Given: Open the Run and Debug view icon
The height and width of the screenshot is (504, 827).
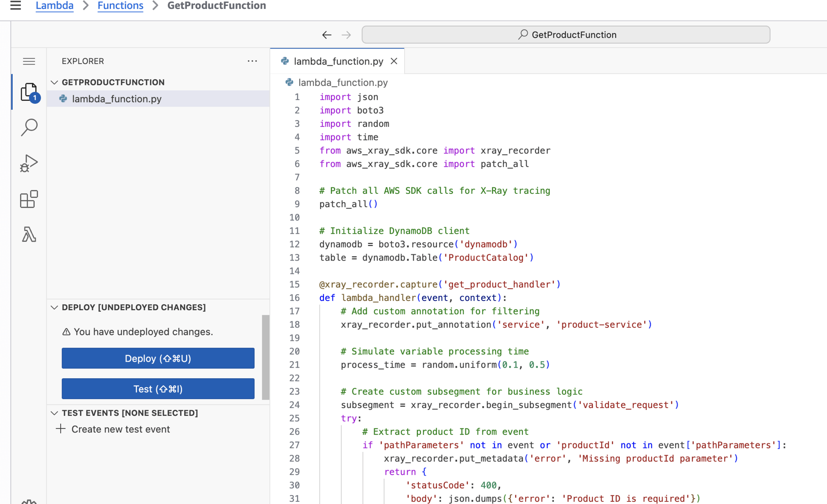Looking at the screenshot, I should coord(29,163).
